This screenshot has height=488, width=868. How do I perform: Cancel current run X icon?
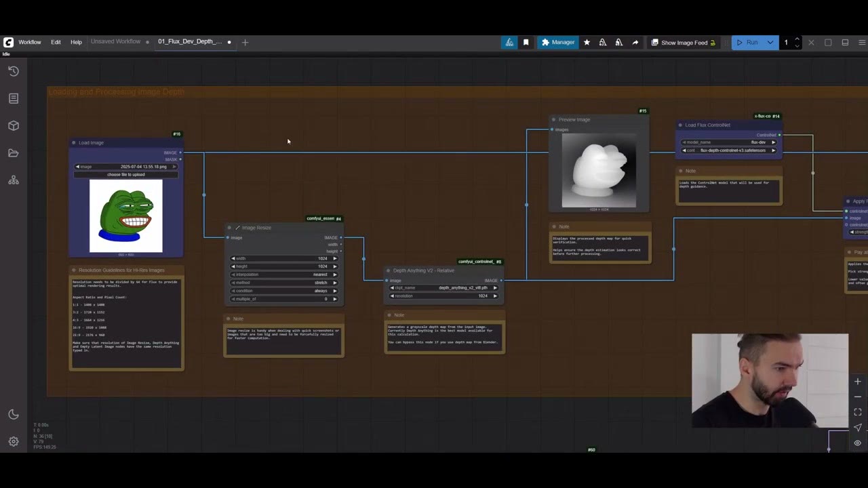(x=811, y=42)
